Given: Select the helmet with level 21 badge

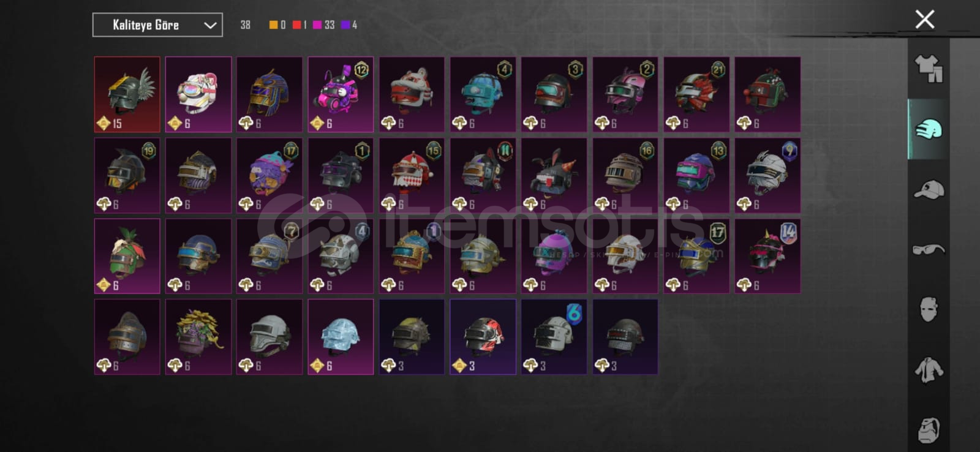Looking at the screenshot, I should 696,94.
